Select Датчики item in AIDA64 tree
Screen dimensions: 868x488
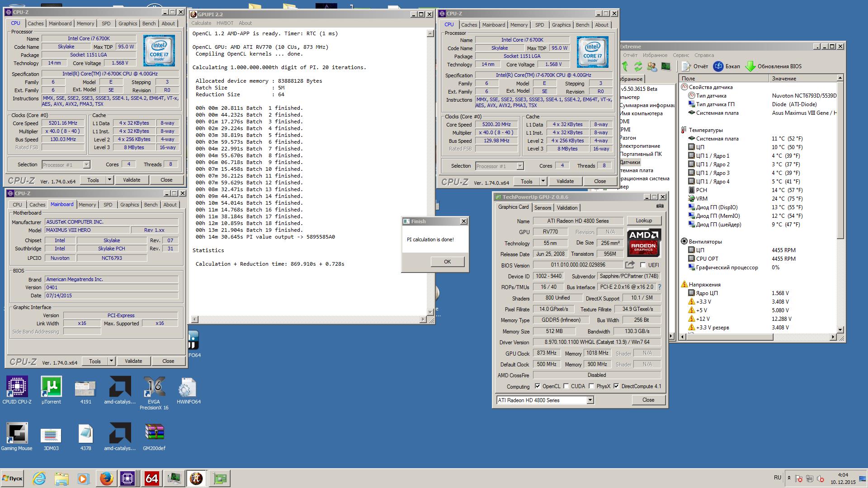point(630,162)
